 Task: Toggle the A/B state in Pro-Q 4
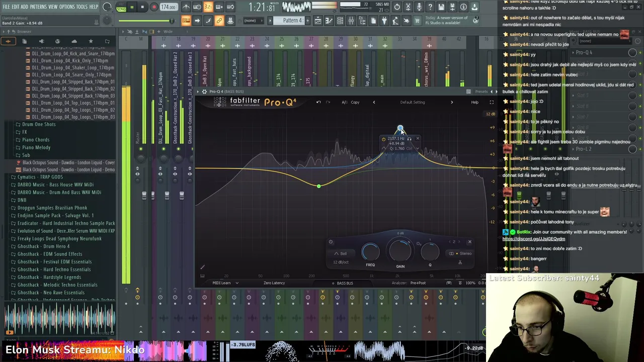click(x=345, y=102)
